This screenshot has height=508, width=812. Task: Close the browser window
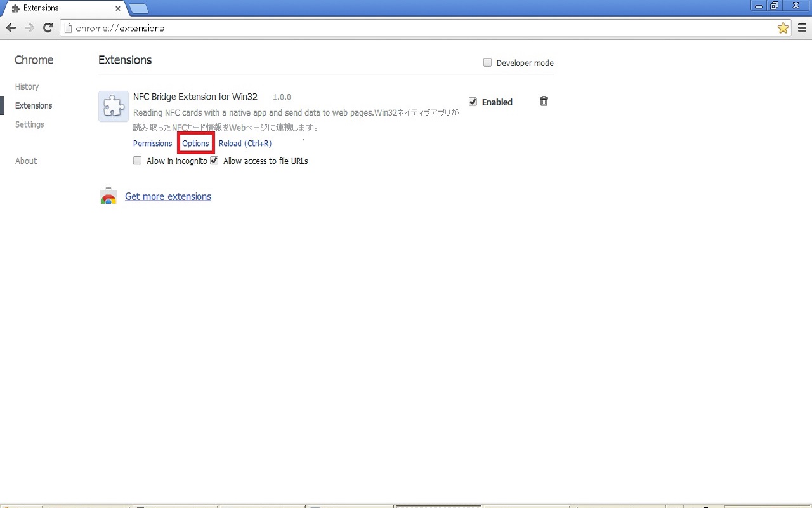click(796, 6)
